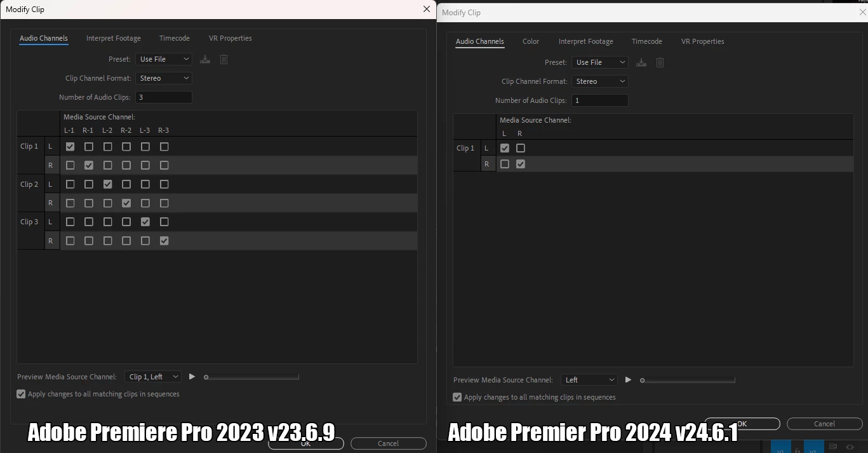Uncheck Clip 1 L row L-1 checkbox (2023)

coord(70,146)
